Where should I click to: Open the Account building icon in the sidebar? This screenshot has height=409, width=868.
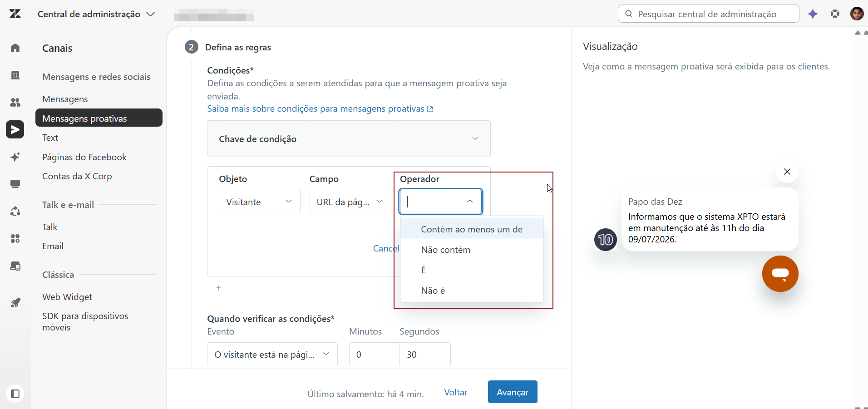tap(15, 75)
